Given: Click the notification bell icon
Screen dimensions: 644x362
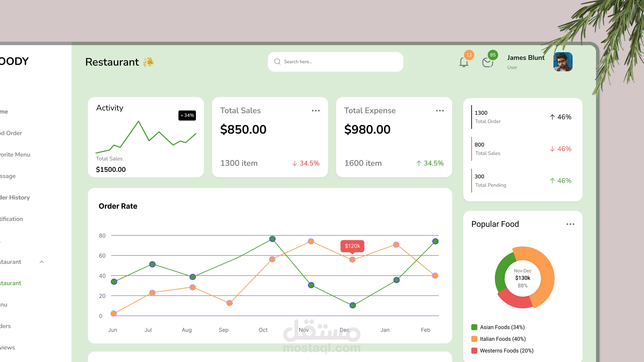Looking at the screenshot, I should (464, 63).
